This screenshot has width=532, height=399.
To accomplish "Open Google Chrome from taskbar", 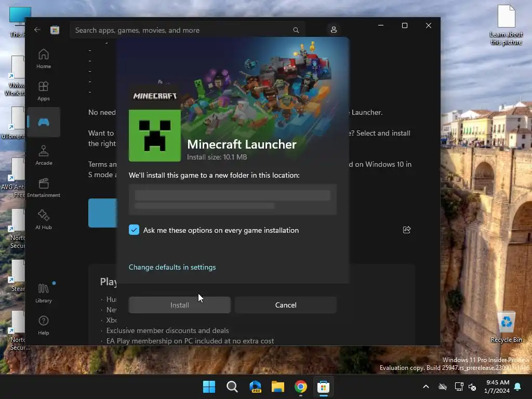I will click(x=301, y=387).
